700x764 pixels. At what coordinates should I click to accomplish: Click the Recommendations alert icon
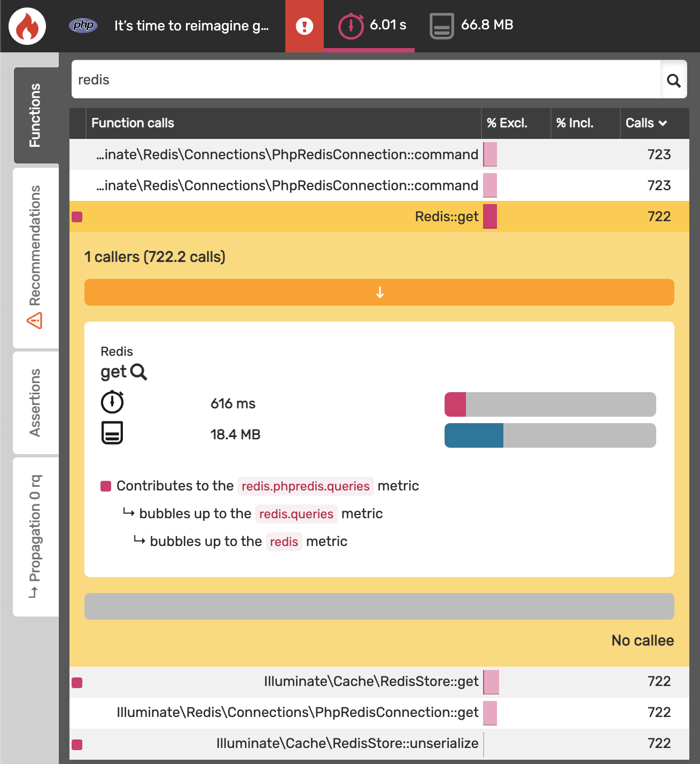[35, 322]
